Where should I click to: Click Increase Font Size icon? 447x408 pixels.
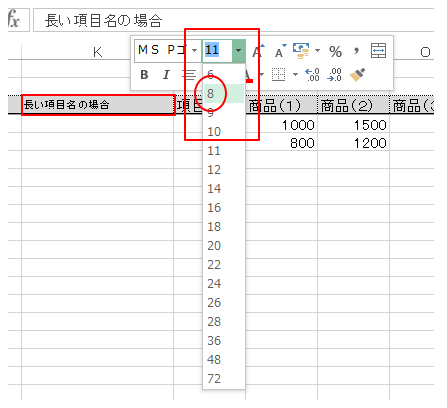click(x=258, y=51)
